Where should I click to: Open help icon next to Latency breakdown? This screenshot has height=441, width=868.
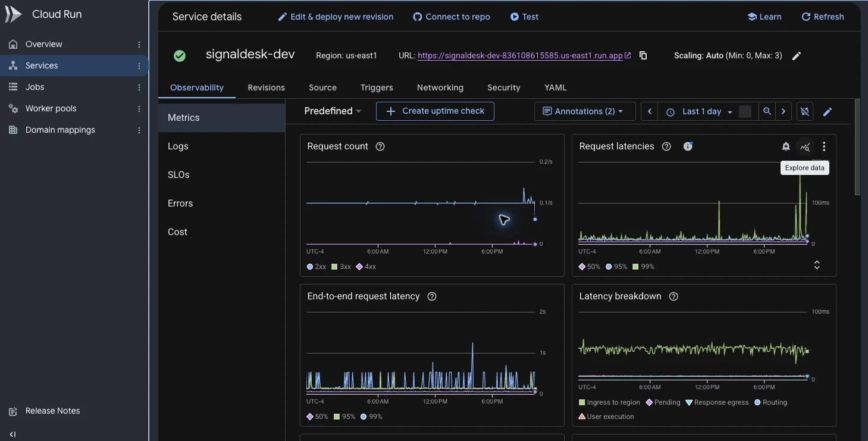click(x=673, y=296)
